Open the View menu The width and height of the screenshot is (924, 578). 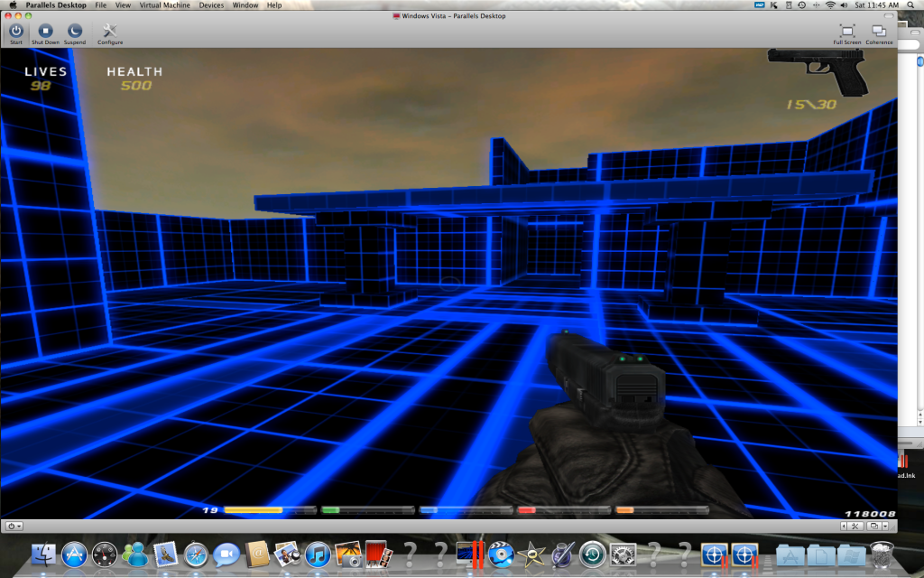[x=123, y=5]
